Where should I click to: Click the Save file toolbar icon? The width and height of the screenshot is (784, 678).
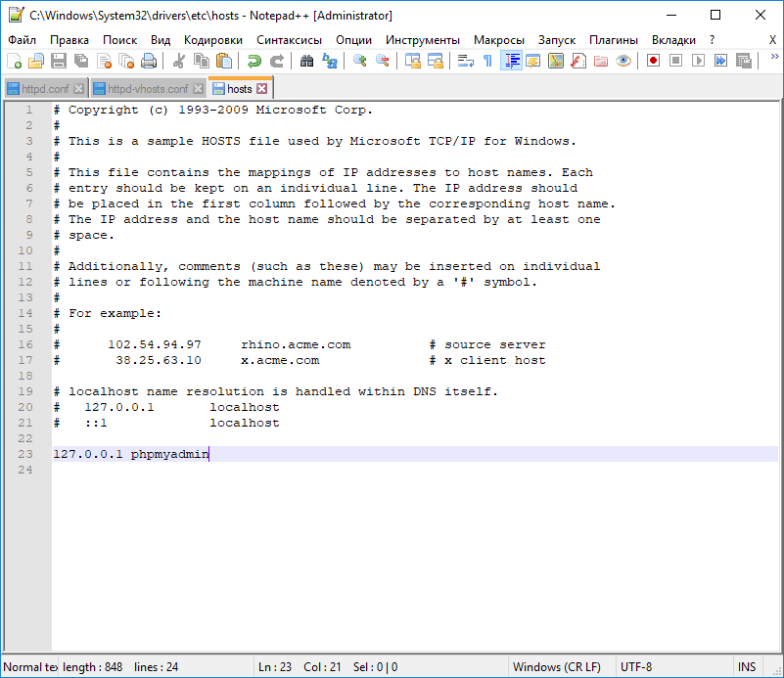click(x=58, y=61)
